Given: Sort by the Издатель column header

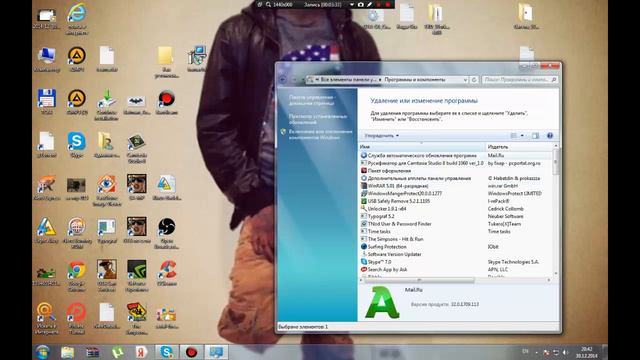Looking at the screenshot, I should click(519, 147).
